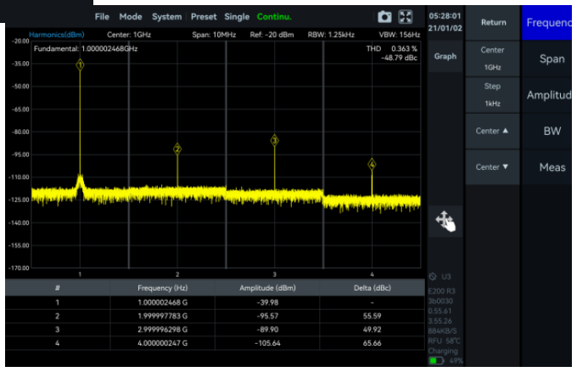588x372 pixels.
Task: Click the Fundamental 1.000002468GHz readout
Action: pos(86,48)
